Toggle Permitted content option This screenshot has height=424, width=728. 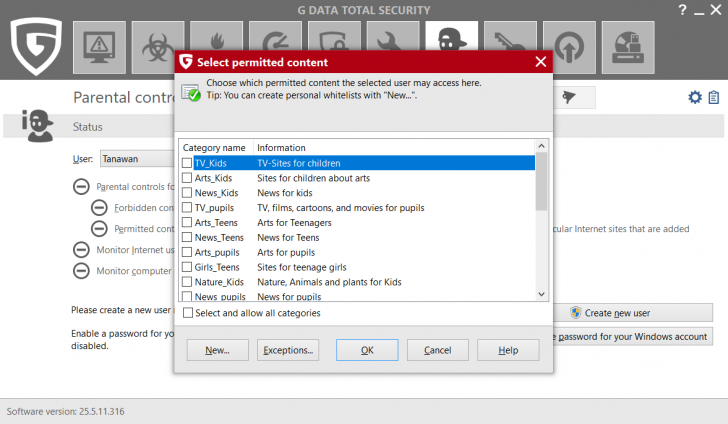pos(99,228)
